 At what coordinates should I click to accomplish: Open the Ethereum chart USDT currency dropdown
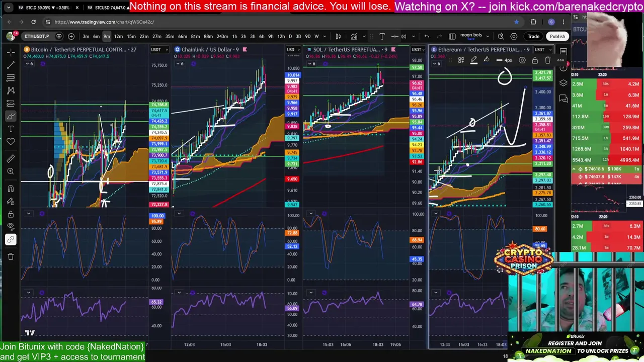click(543, 49)
